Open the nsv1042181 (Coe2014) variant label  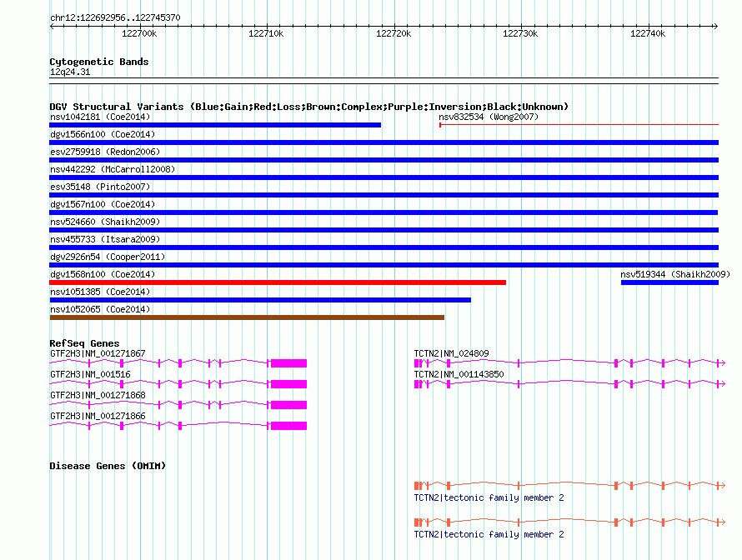click(x=100, y=117)
